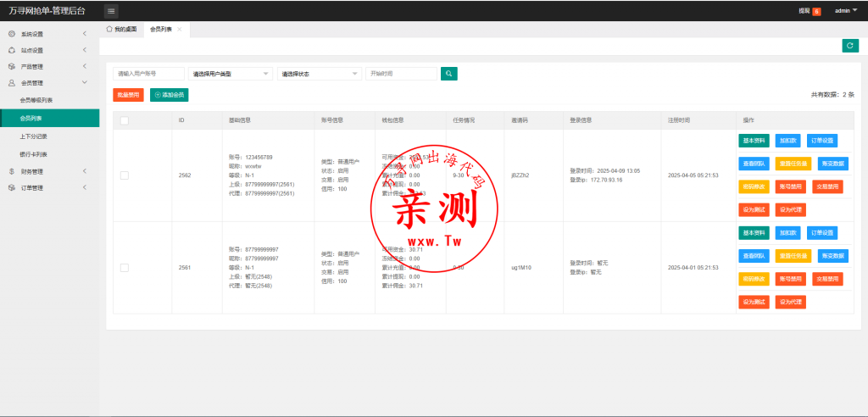This screenshot has height=417, width=868.
Task: Expand the 站点设置 sidebar arrow
Action: pyautogui.click(x=85, y=50)
